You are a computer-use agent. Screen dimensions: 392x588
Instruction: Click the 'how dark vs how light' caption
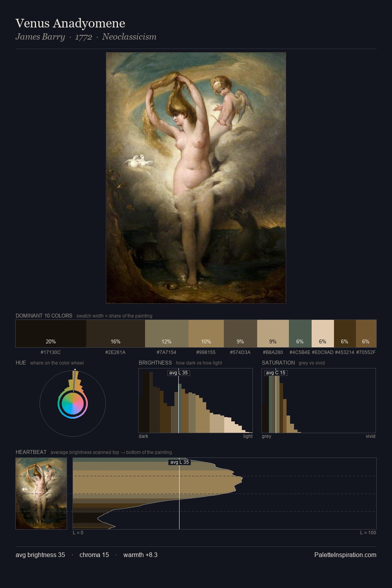[x=199, y=363]
